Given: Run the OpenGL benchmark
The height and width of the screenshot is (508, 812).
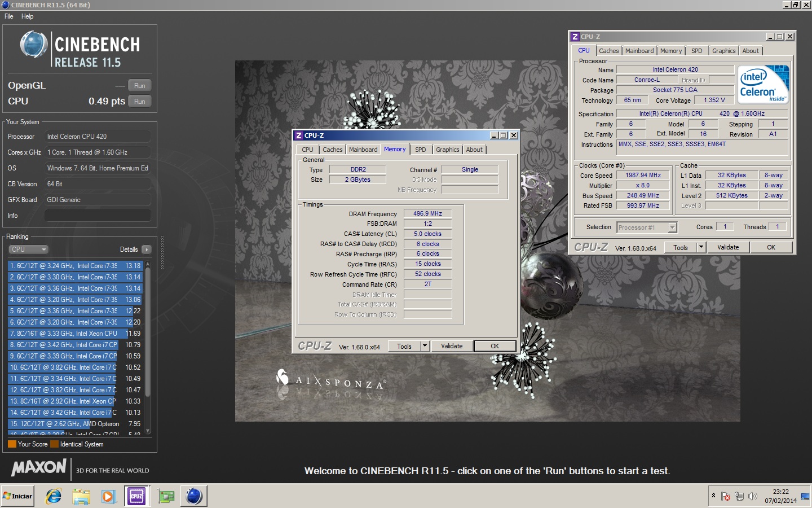Looking at the screenshot, I should 140,86.
